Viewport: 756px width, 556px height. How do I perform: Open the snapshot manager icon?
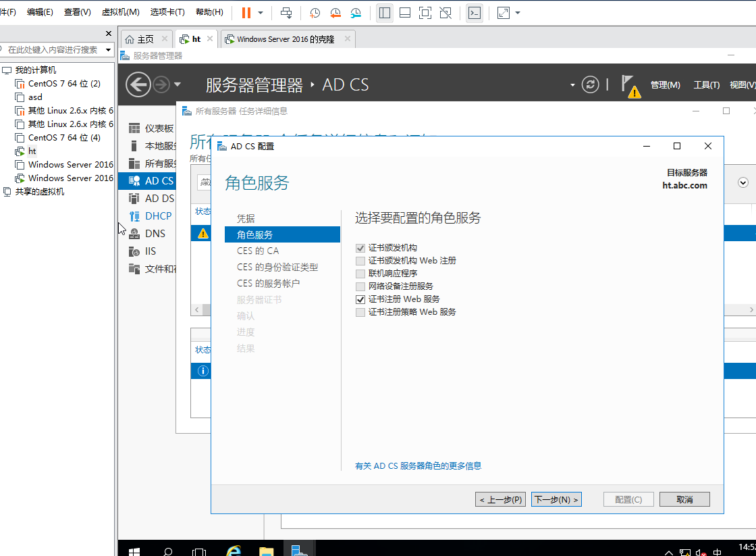tap(356, 13)
